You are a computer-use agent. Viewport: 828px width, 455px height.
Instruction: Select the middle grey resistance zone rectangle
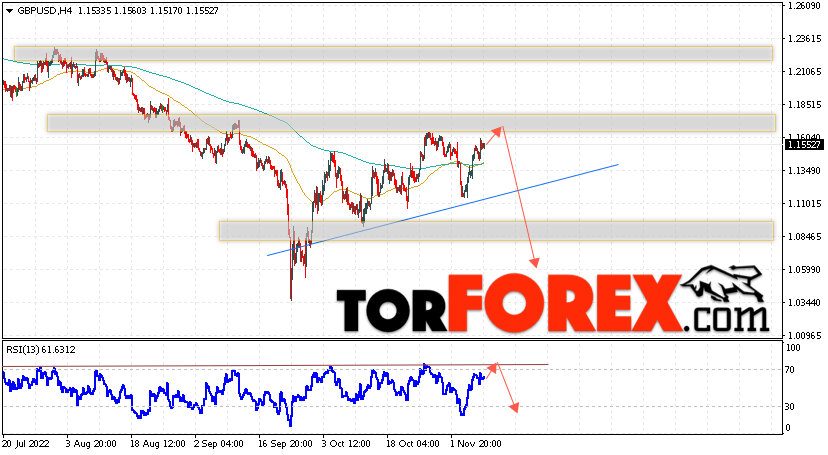click(x=411, y=123)
